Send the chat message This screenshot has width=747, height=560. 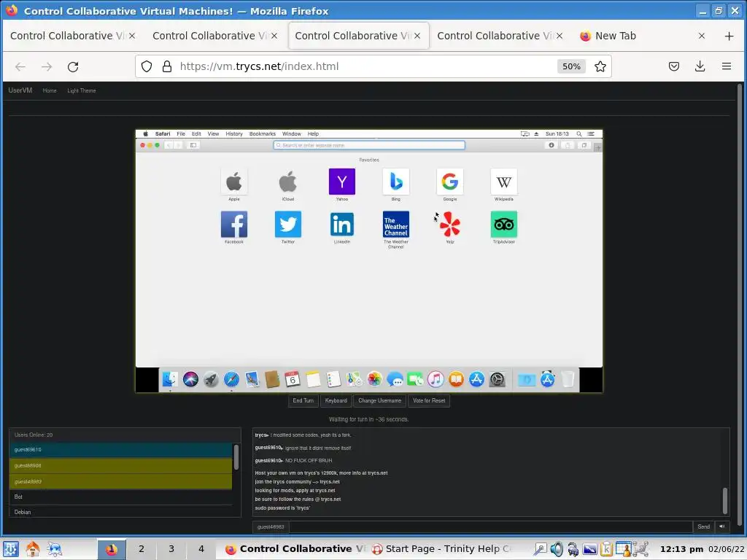click(703, 526)
